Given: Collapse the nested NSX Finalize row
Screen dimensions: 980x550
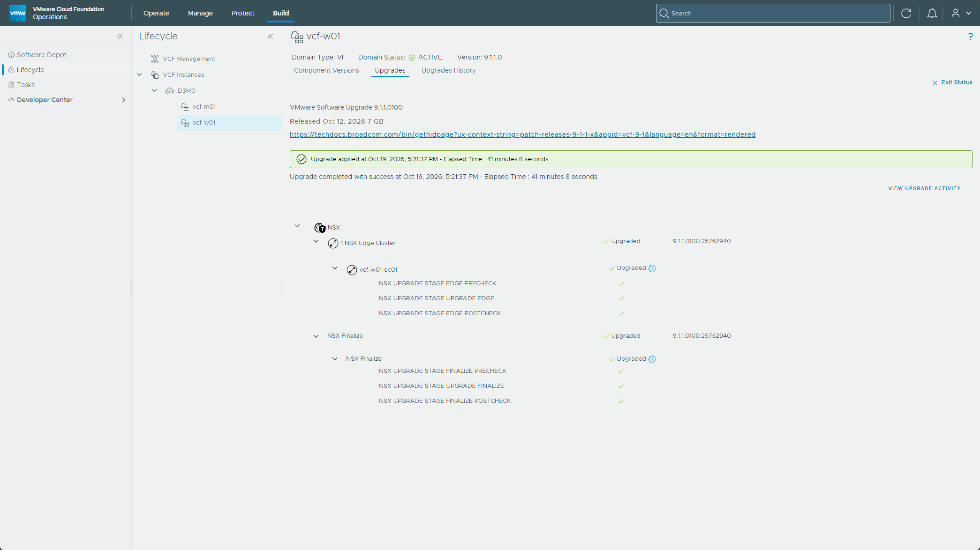Looking at the screenshot, I should point(335,359).
